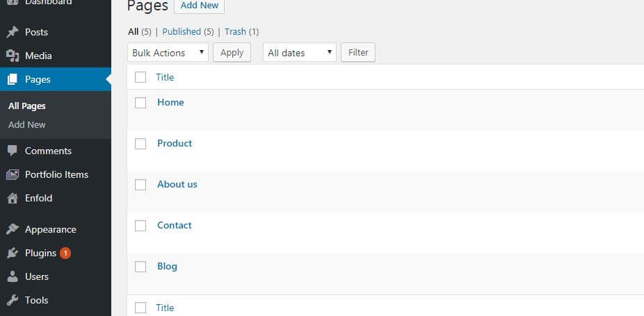Click the Comments speech bubble icon
Screen dimensions: 644x316
(x=13, y=151)
